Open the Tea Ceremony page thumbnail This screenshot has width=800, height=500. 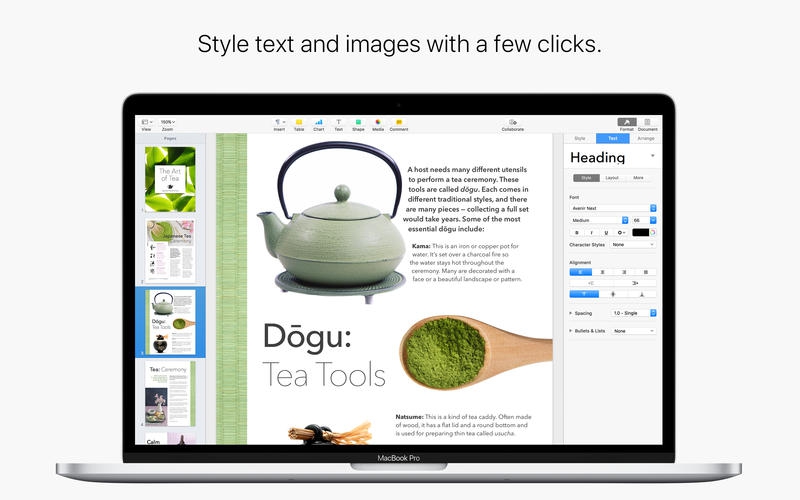coord(170,393)
